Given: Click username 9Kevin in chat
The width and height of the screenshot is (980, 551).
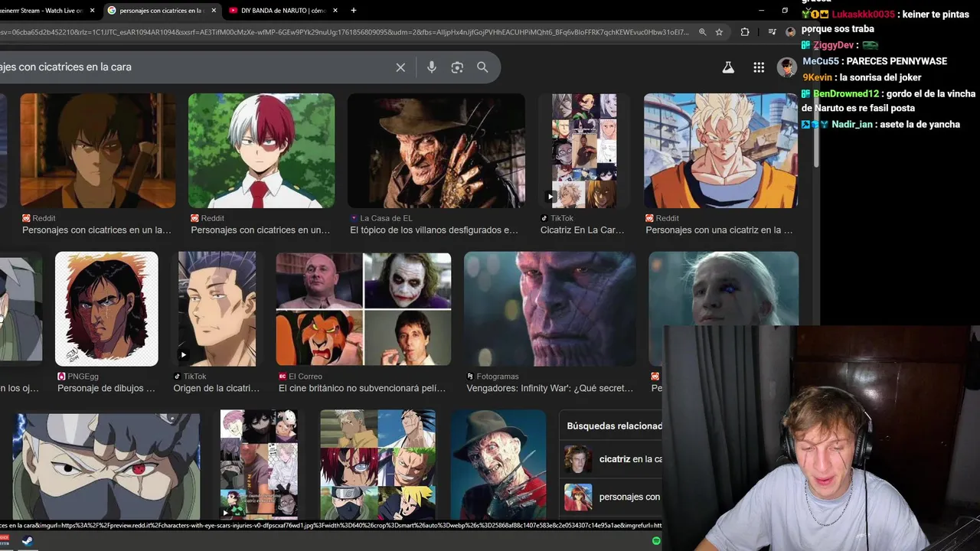Looking at the screenshot, I should click(x=817, y=77).
